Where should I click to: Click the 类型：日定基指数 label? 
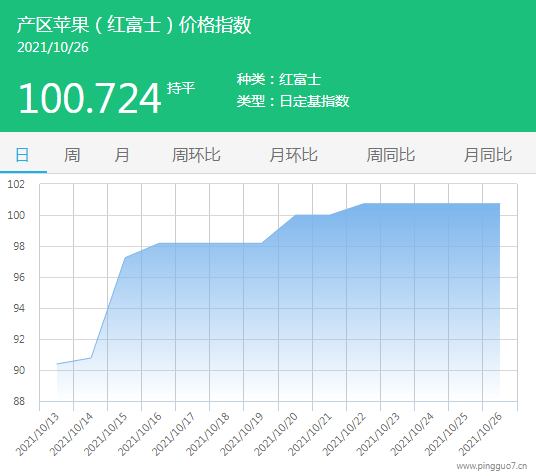[x=293, y=101]
